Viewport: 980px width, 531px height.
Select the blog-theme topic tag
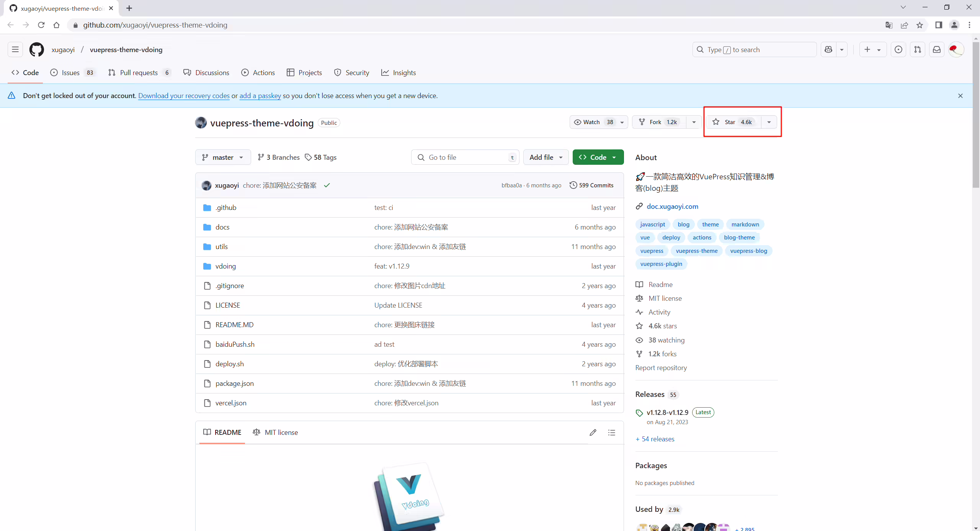point(739,237)
